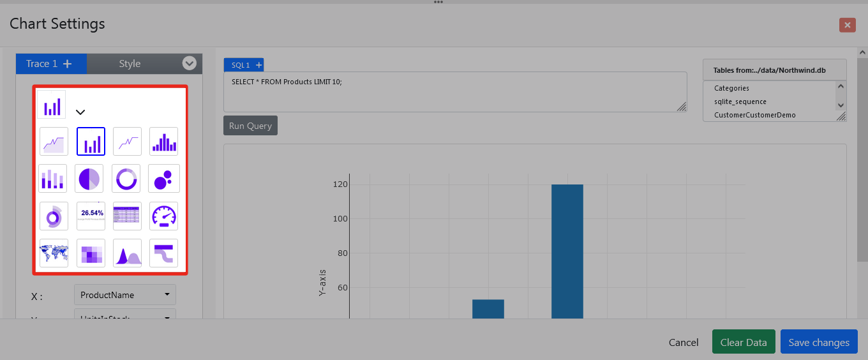Collapse the chart type picker chevron
The height and width of the screenshot is (360, 868).
(80, 112)
